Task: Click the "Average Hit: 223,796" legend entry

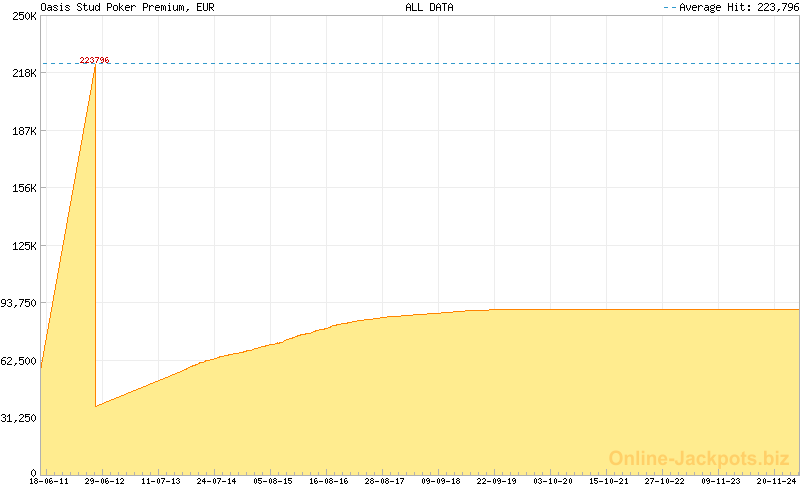Action: pyautogui.click(x=738, y=7)
